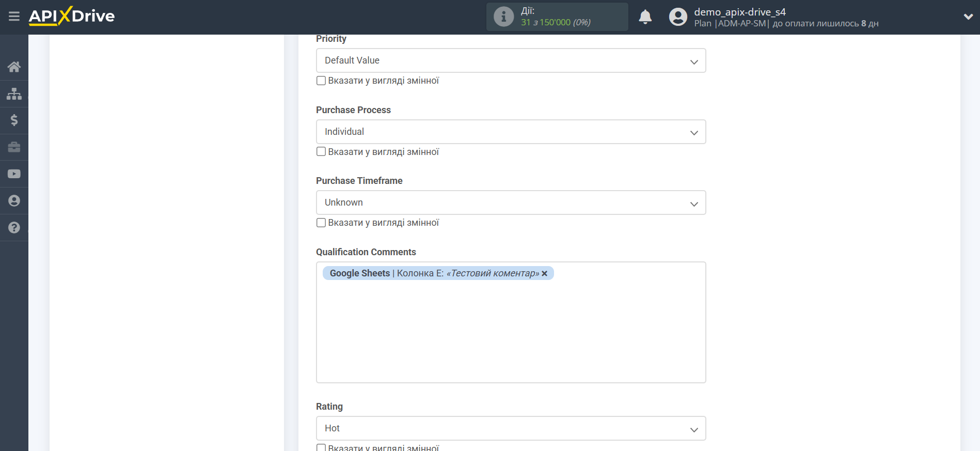The width and height of the screenshot is (980, 451).
Task: Open the hamburger menu
Action: 14,17
